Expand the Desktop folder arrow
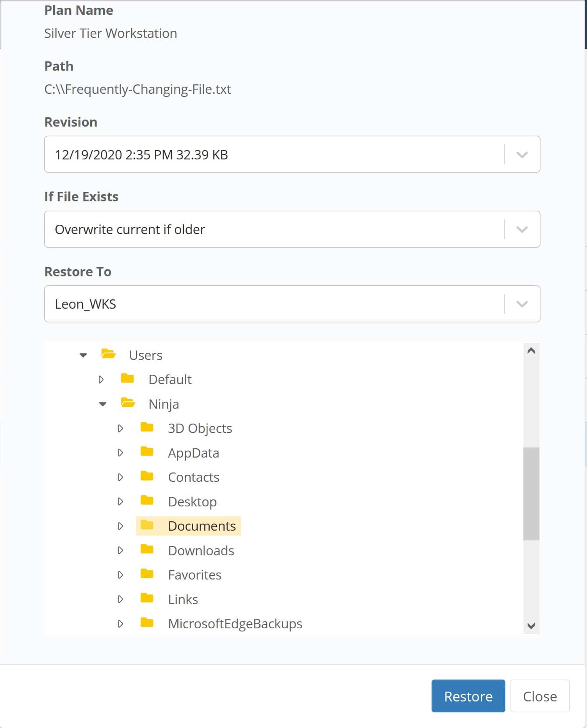This screenshot has height=728, width=587. [x=121, y=501]
